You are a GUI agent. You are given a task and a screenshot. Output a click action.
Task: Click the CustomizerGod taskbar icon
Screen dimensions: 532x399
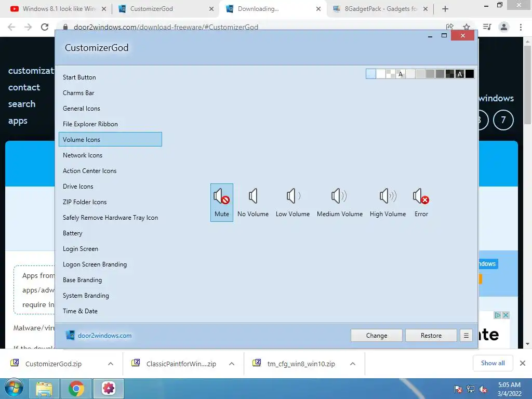click(x=109, y=389)
